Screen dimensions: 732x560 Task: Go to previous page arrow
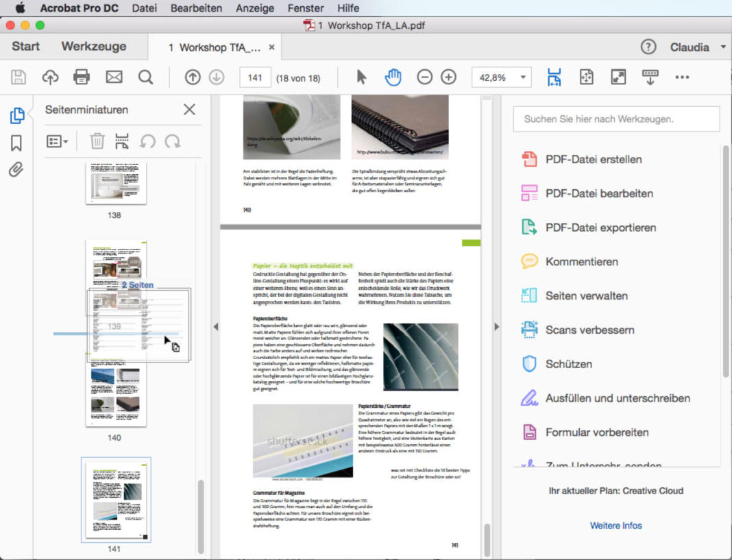click(x=193, y=77)
